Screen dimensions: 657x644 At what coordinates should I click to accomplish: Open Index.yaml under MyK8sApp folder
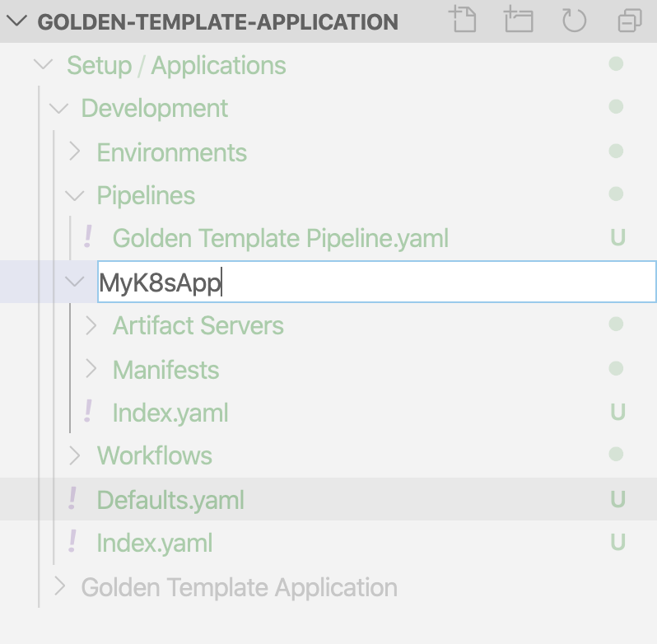coord(170,413)
